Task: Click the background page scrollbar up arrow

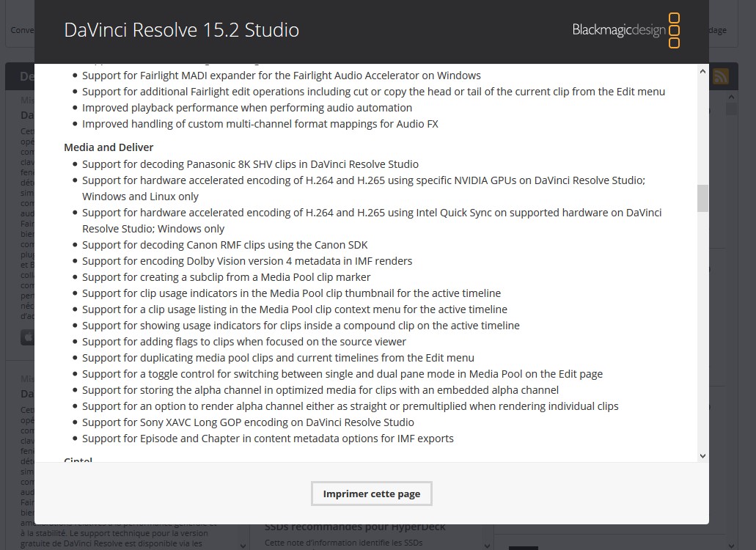Action: click(x=731, y=97)
